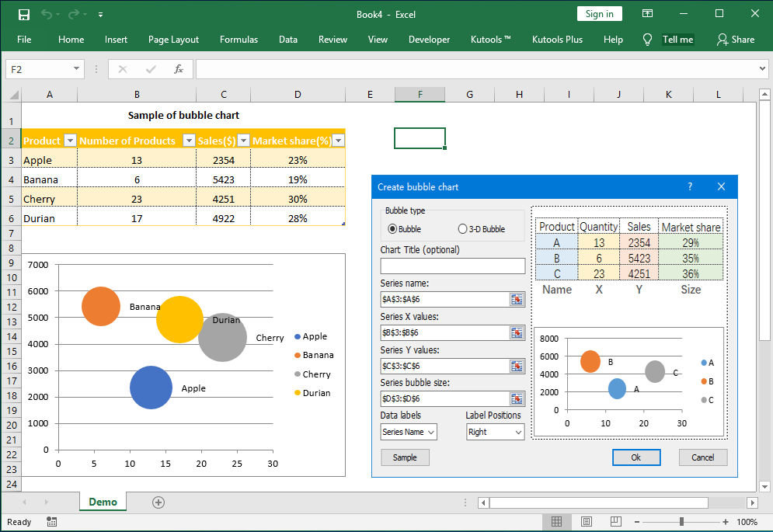Click the Insert Function fx icon
The height and width of the screenshot is (532, 773).
click(178, 69)
